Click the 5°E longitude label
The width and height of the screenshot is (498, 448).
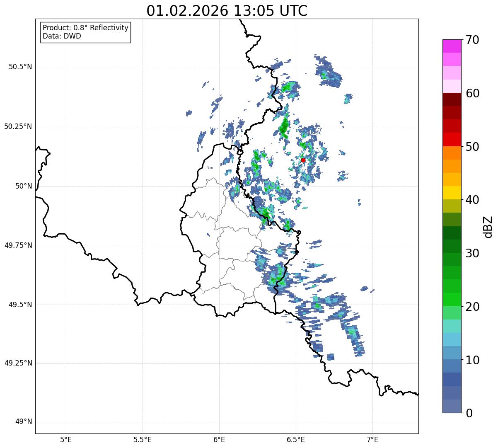coord(66,439)
